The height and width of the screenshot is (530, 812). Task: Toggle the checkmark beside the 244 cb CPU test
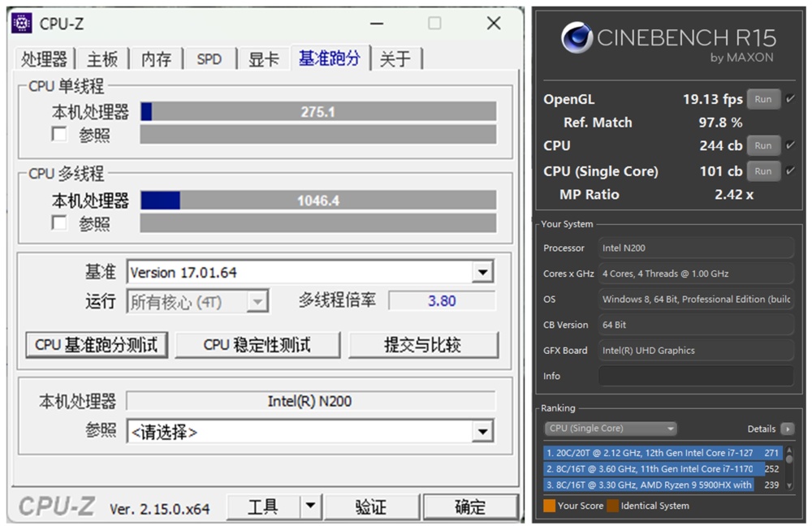tap(790, 145)
